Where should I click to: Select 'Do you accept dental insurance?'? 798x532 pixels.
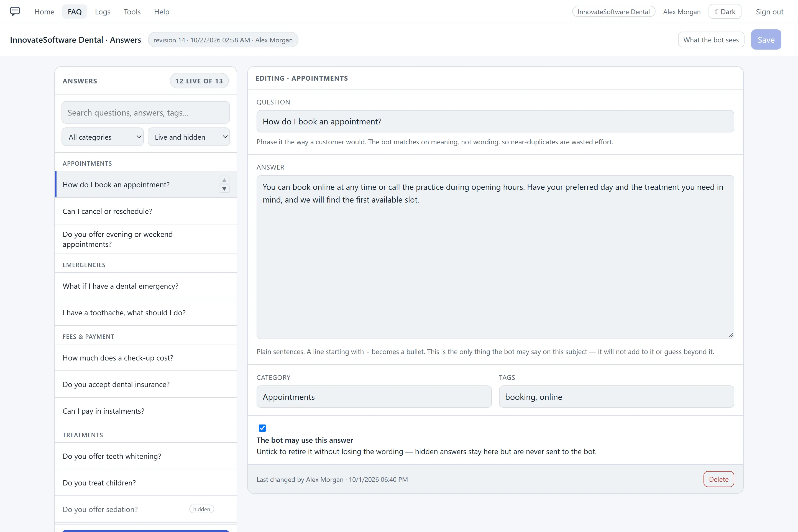[x=145, y=384]
